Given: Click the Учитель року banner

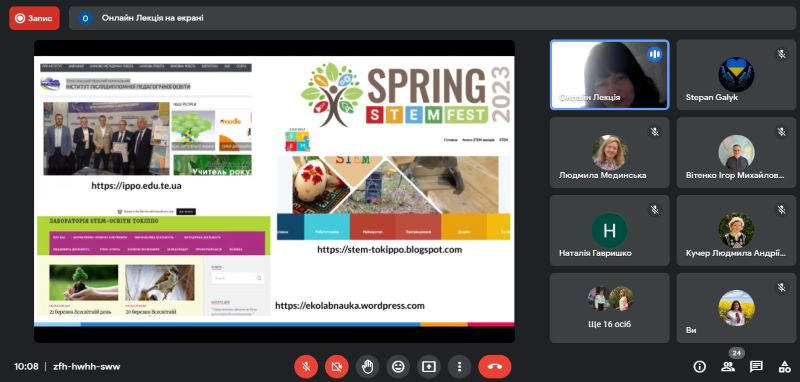Looking at the screenshot, I should pyautogui.click(x=212, y=165).
